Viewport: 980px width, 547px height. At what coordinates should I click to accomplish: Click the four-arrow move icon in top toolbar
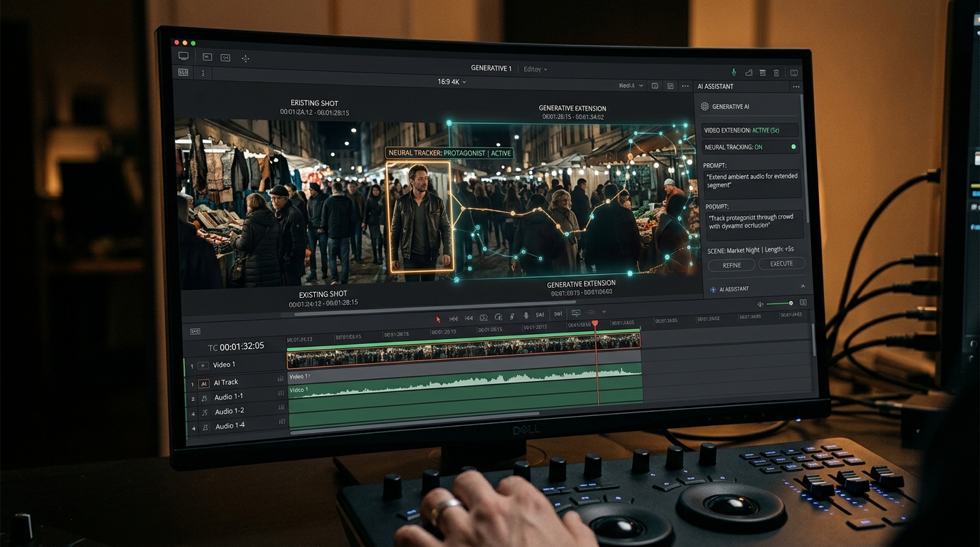tap(246, 58)
